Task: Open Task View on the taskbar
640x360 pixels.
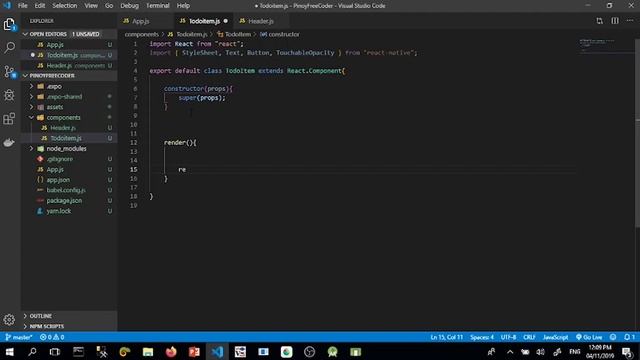Action: (55, 352)
